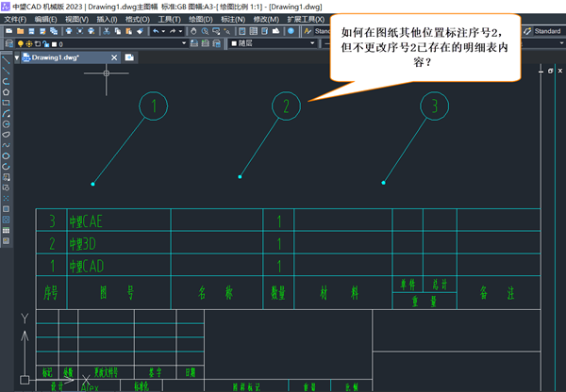Screen dimensions: 566x392
Task: Select the Polygon draw tool
Action: pyautogui.click(x=7, y=92)
